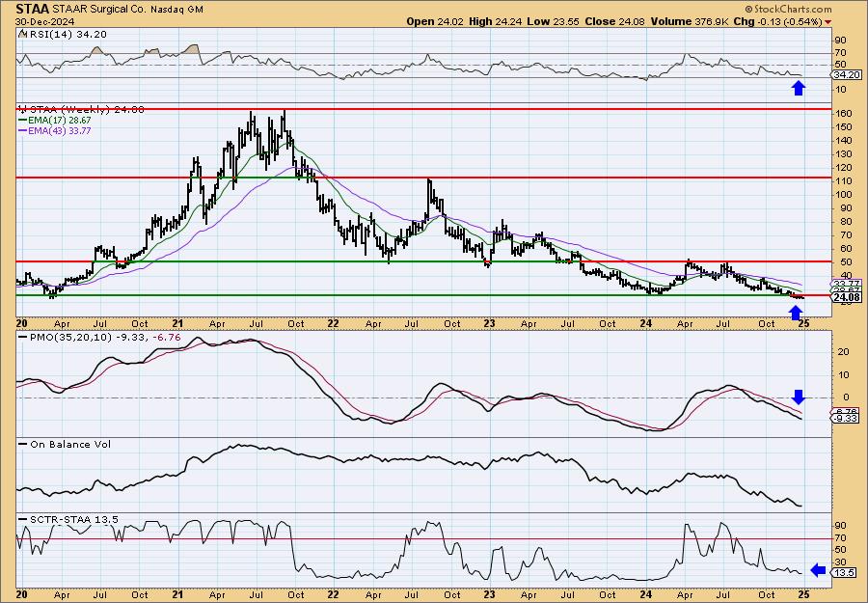Click the green EMA(17) legend line
Viewport: 868px width, 603px height.
tap(23, 121)
